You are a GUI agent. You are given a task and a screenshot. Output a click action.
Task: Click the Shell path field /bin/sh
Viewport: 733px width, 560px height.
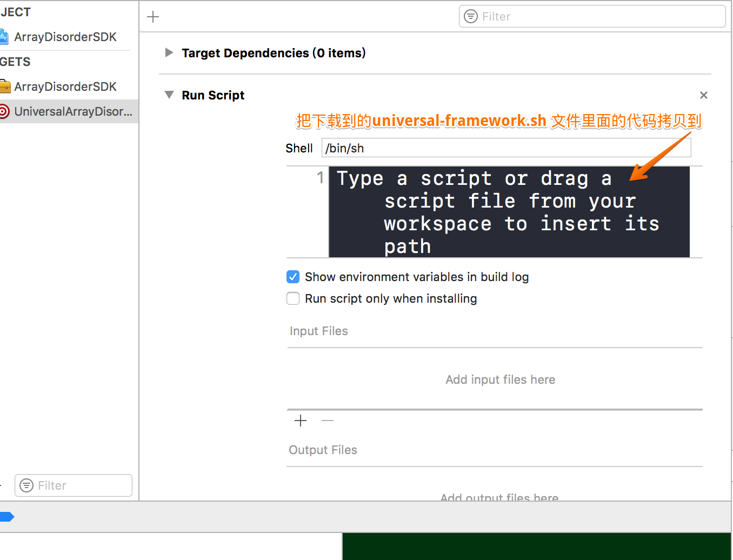(x=505, y=148)
